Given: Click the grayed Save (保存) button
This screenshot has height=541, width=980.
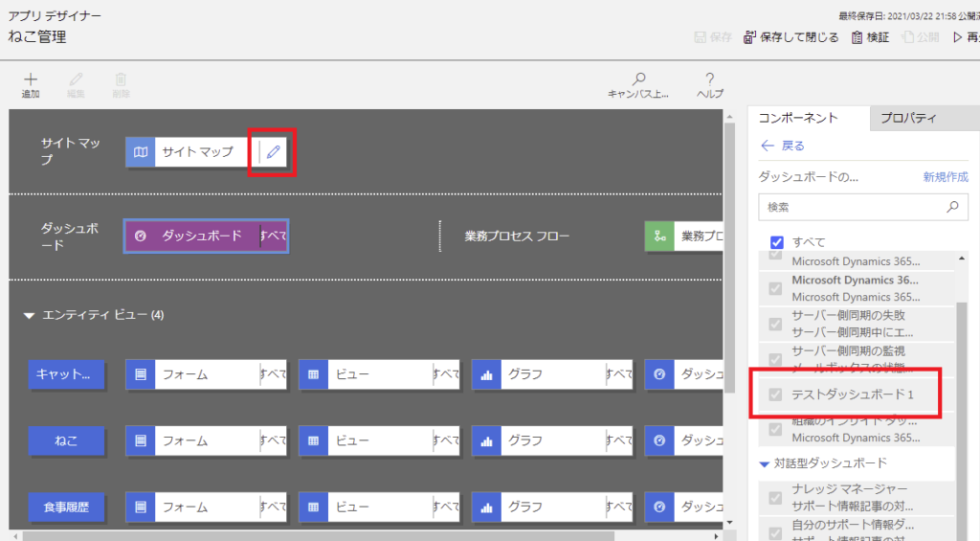Looking at the screenshot, I should [x=713, y=37].
